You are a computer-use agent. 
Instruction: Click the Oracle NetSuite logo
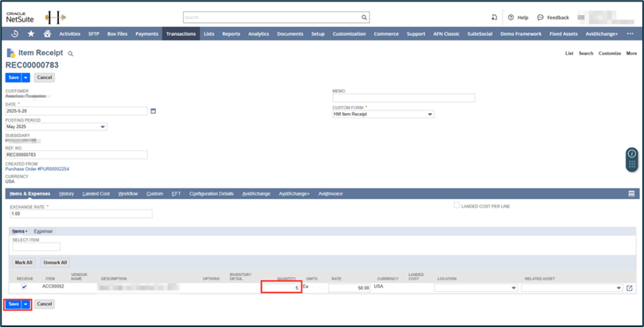(20, 18)
